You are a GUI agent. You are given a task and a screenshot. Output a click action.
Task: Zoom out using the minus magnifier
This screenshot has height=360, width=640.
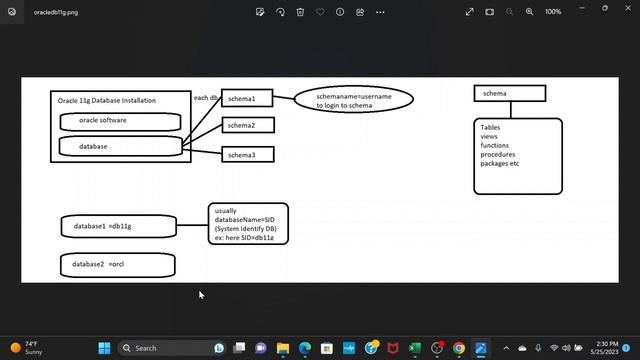509,12
